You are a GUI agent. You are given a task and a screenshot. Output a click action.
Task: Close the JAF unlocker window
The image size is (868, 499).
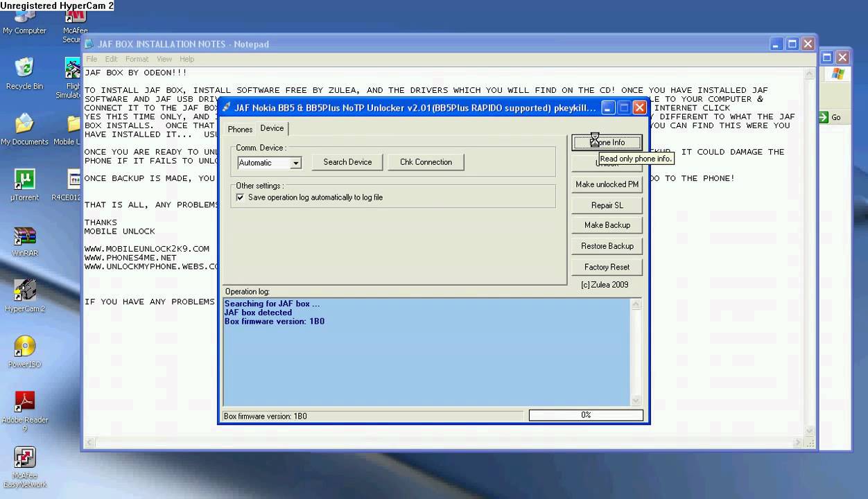coord(639,107)
